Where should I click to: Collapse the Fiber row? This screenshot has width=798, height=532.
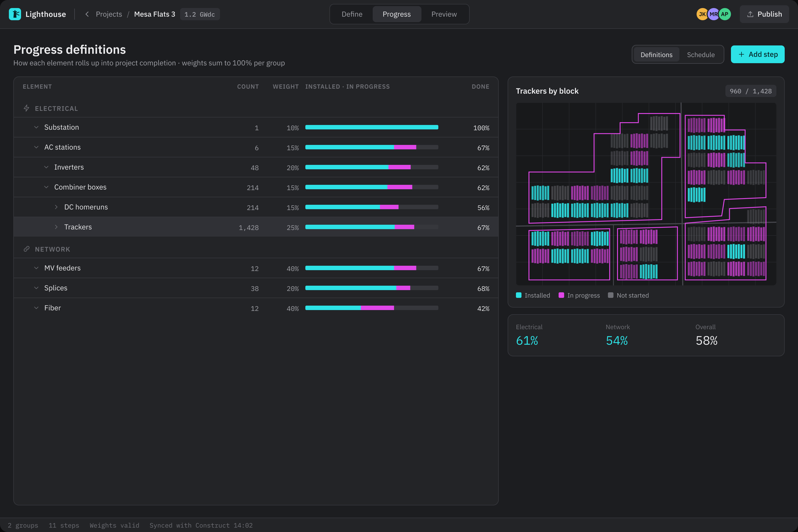36,308
